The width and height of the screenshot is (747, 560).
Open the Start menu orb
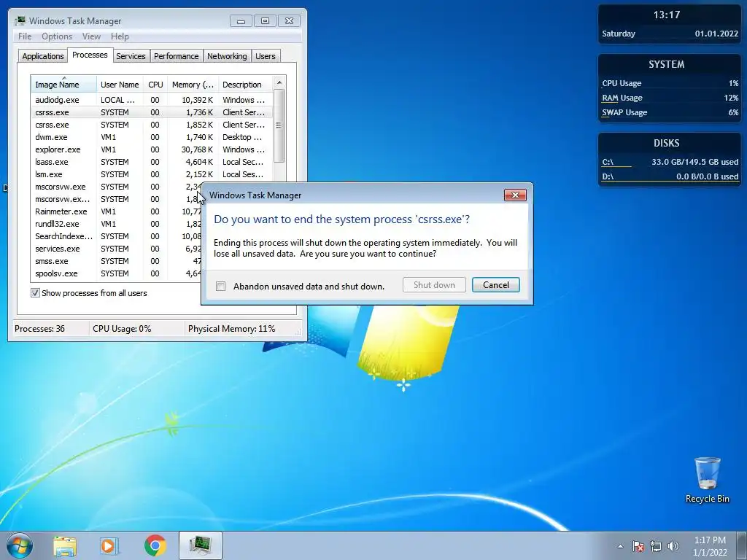(x=20, y=545)
